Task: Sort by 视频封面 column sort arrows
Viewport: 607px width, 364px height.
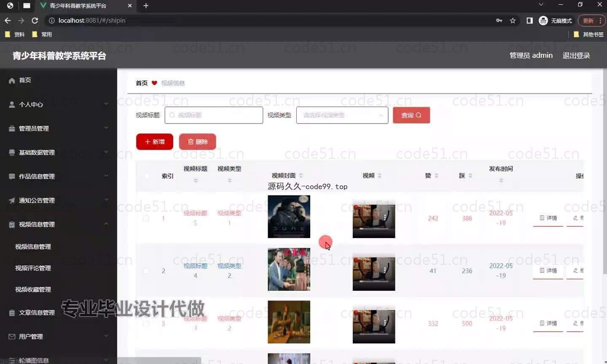Action: point(301,176)
